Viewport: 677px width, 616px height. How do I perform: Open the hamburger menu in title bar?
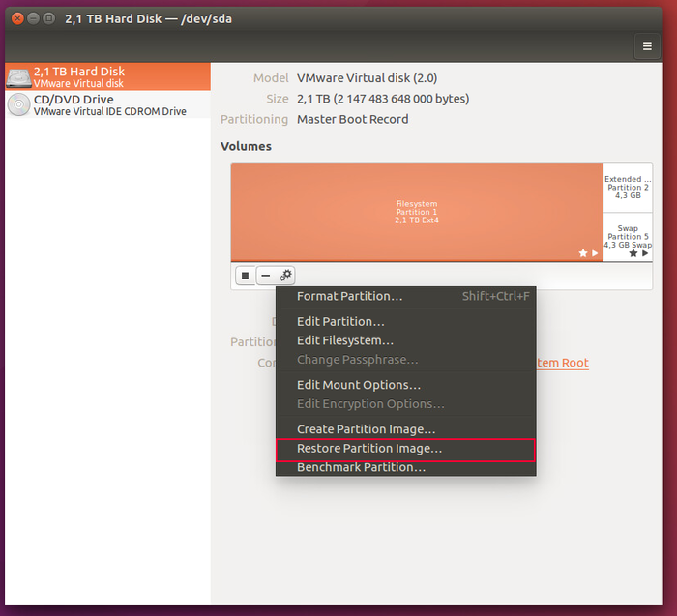click(x=647, y=45)
